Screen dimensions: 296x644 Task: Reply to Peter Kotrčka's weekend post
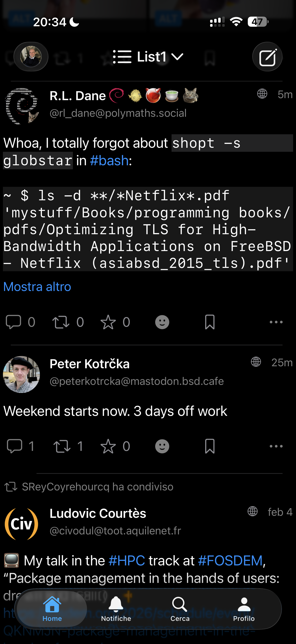(x=15, y=446)
